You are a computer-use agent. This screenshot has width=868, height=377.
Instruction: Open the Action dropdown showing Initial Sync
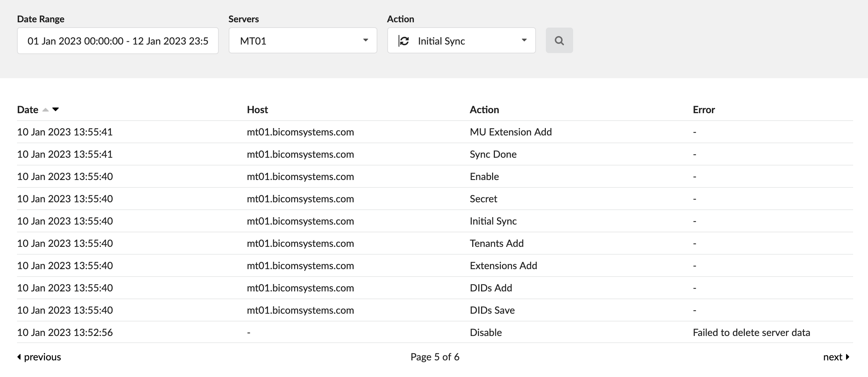point(461,41)
